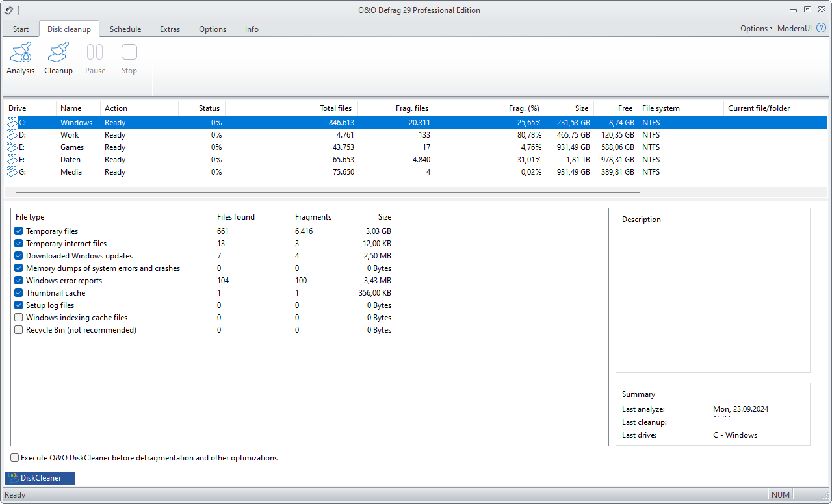The height and width of the screenshot is (504, 832).
Task: Click the SSD icon of drive C:
Action: [12, 121]
